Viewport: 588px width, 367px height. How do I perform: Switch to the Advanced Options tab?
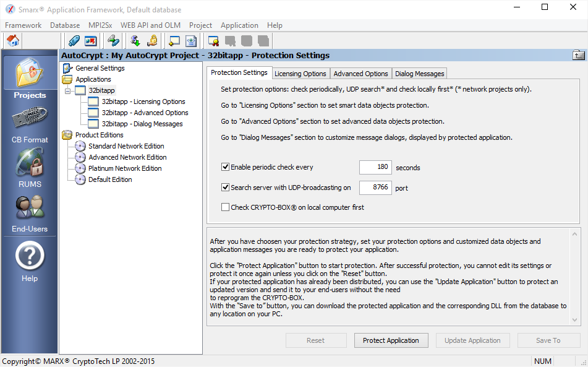(x=360, y=74)
